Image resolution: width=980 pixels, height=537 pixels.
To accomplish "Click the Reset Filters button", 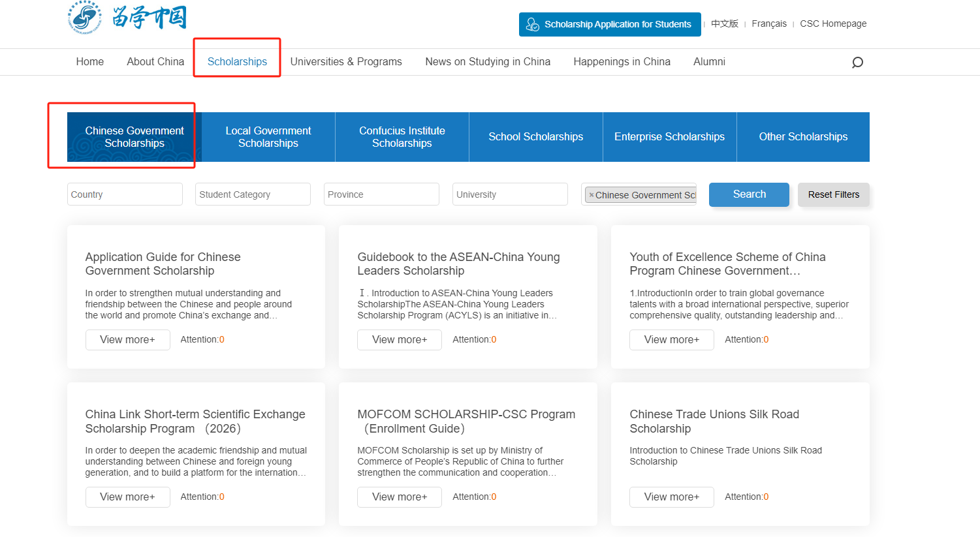I will point(834,194).
